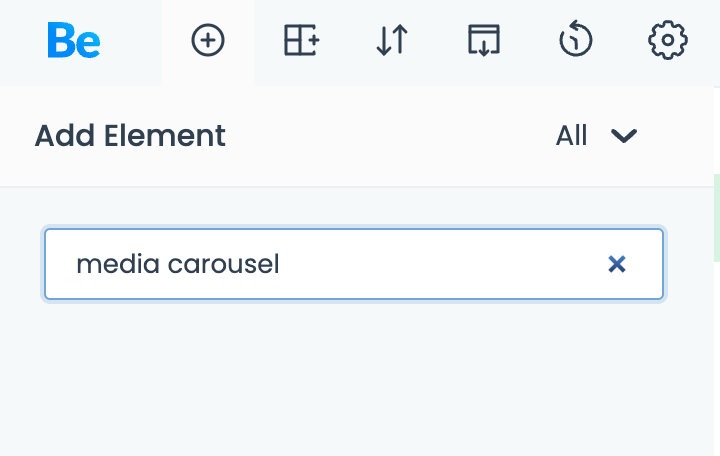Click the blank panel area left of search box

20,264
